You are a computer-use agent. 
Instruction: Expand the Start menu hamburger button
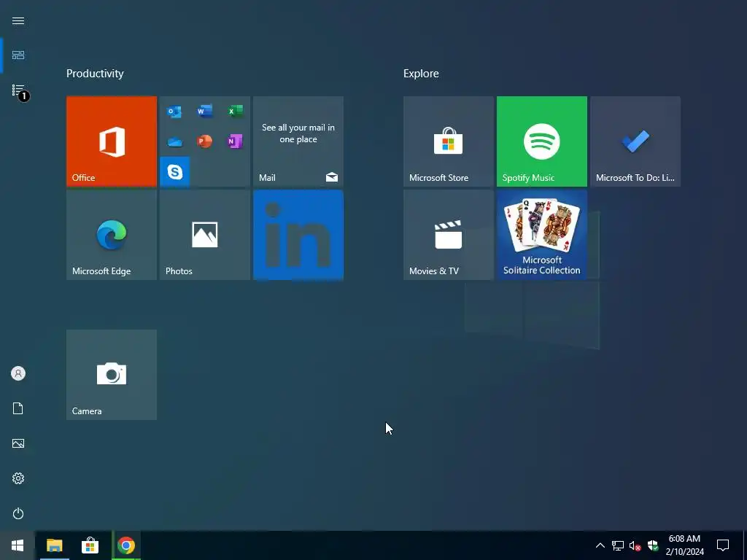point(18,21)
